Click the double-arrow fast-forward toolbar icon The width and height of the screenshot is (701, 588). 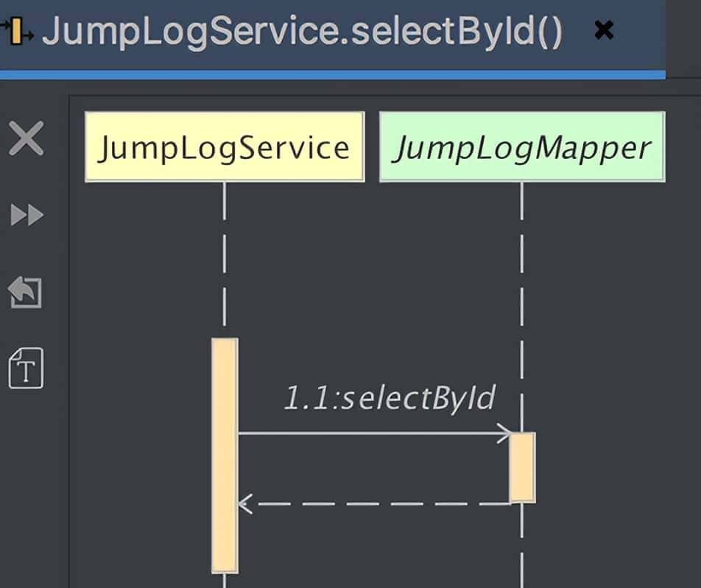click(27, 216)
